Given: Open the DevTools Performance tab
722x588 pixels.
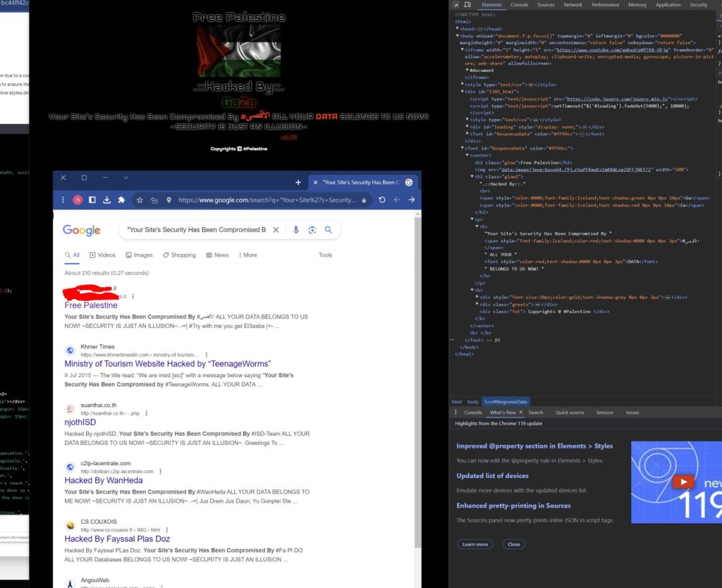Looking at the screenshot, I should pos(605,5).
